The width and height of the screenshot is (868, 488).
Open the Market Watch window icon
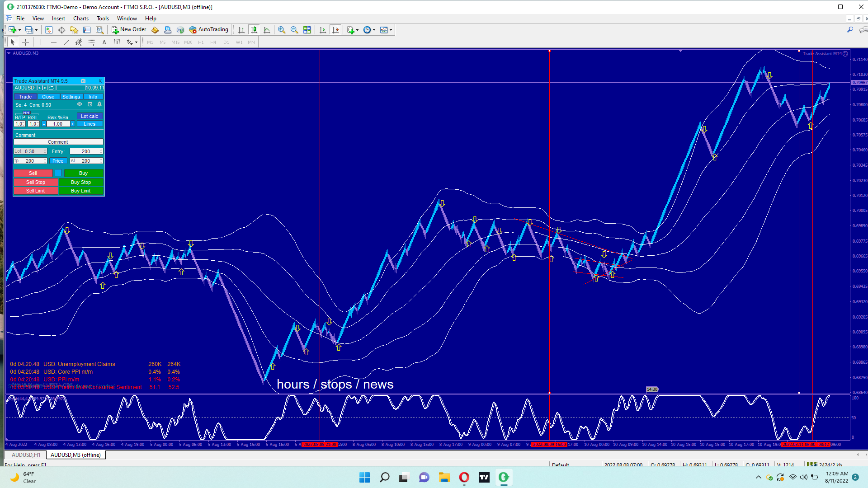pos(48,30)
